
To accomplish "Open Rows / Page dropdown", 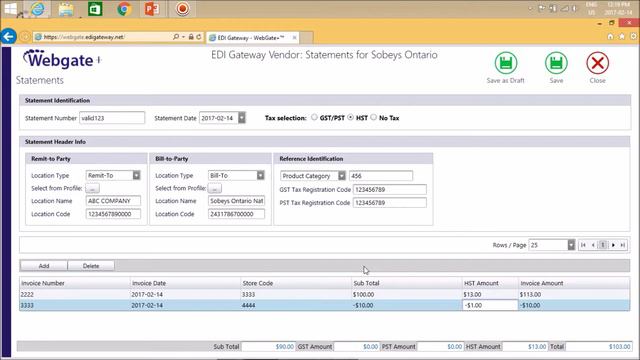I will [x=571, y=245].
